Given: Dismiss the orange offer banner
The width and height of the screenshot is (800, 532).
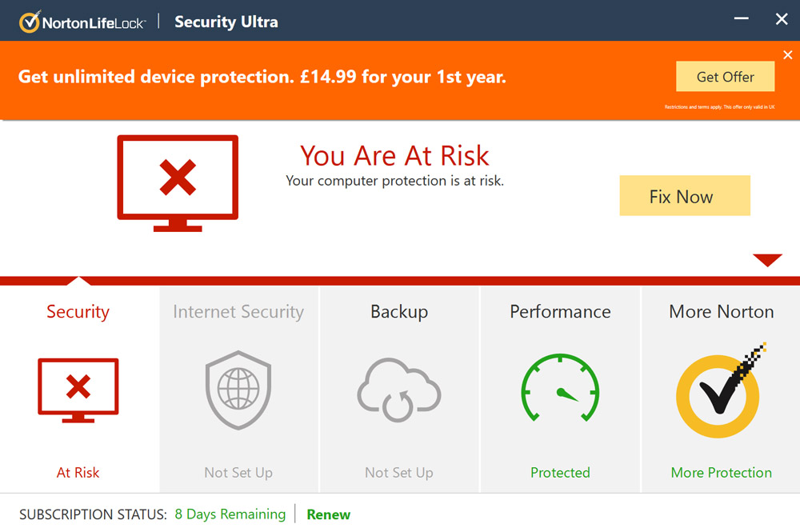Looking at the screenshot, I should tap(788, 54).
